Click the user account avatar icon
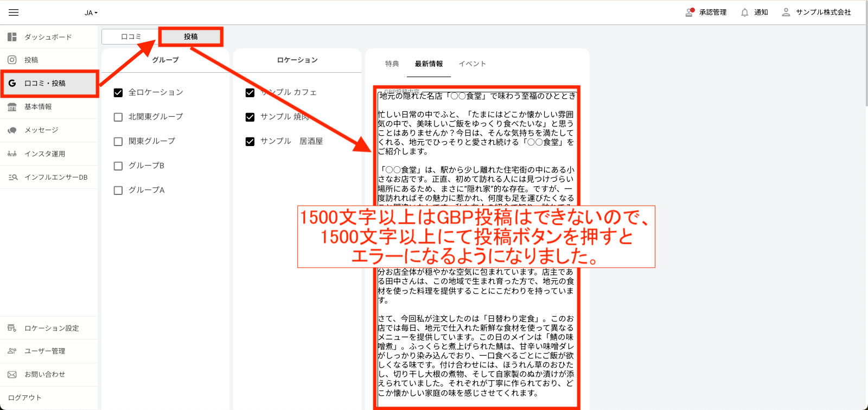Image resolution: width=868 pixels, height=410 pixels. pos(786,12)
